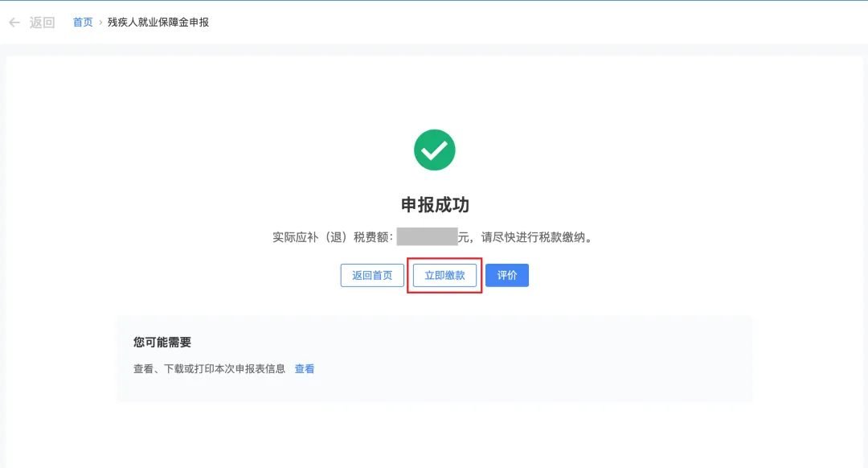Click the 申报成功 heading
The image size is (868, 468).
click(434, 205)
